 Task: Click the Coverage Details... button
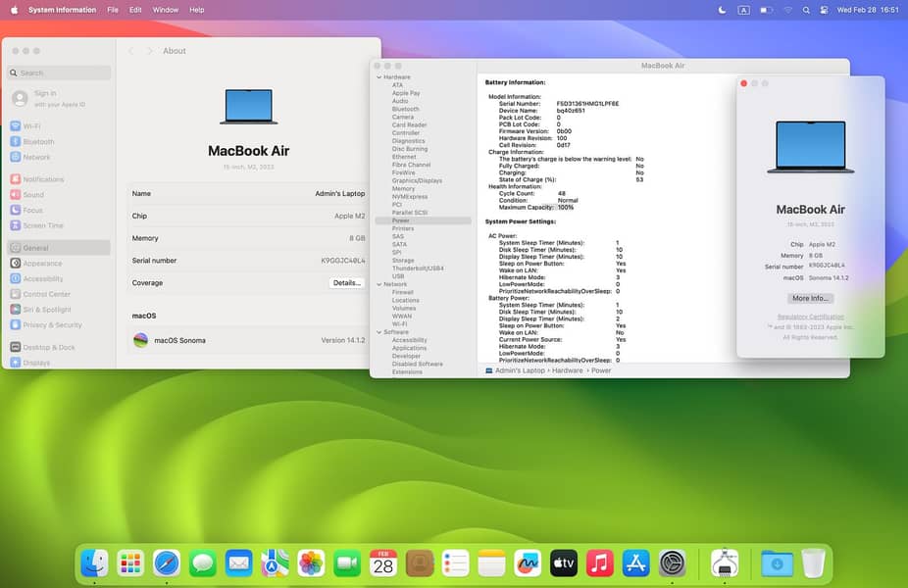click(x=347, y=283)
